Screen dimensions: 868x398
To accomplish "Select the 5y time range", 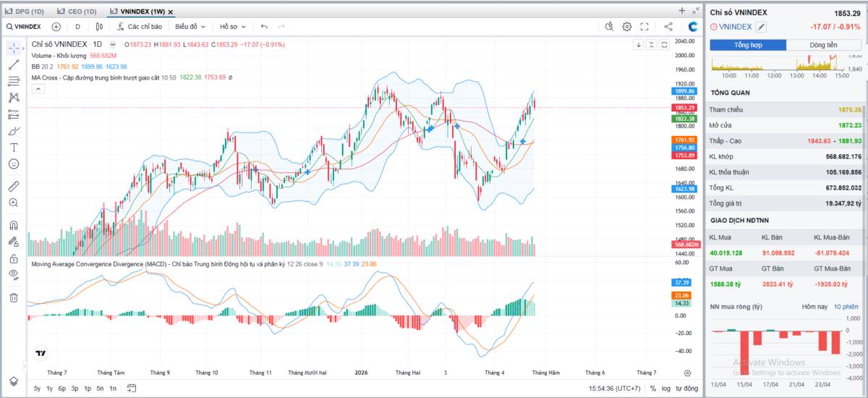I will point(37,389).
